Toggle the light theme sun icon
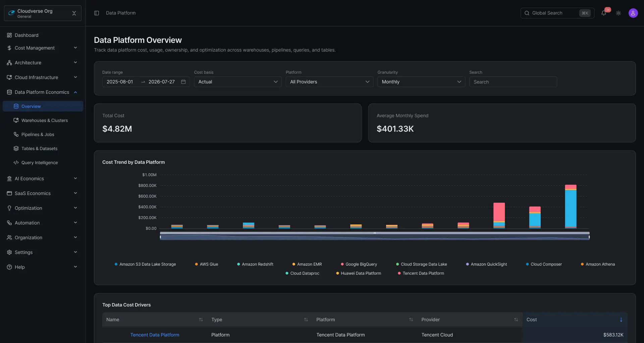 click(619, 13)
